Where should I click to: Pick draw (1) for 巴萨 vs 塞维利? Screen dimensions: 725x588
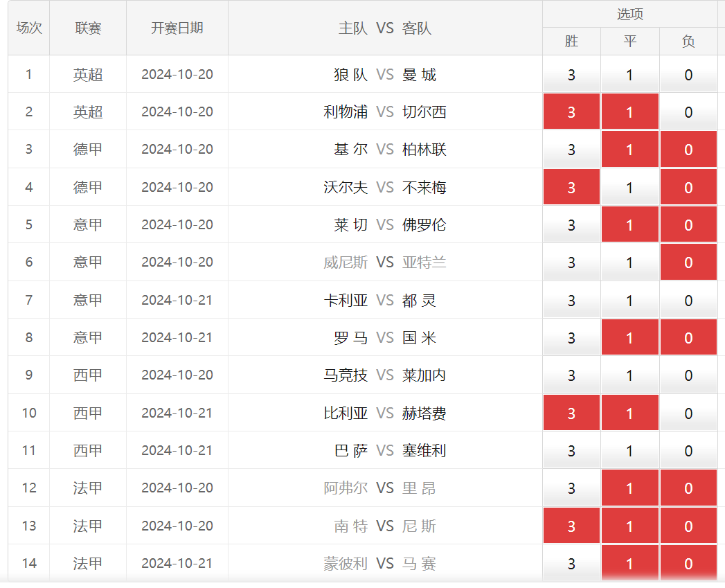(629, 450)
